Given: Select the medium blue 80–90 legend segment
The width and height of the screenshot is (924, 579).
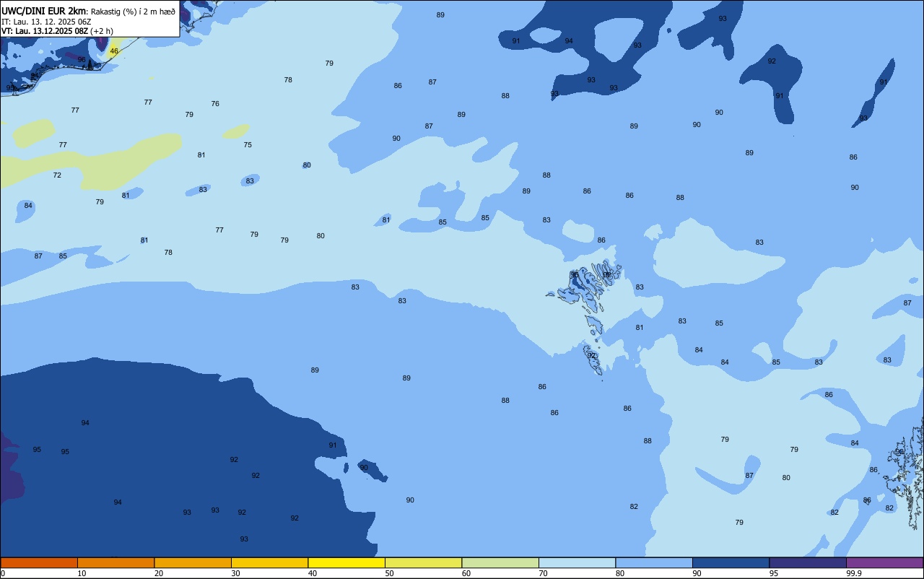Looking at the screenshot, I should coord(654,562).
